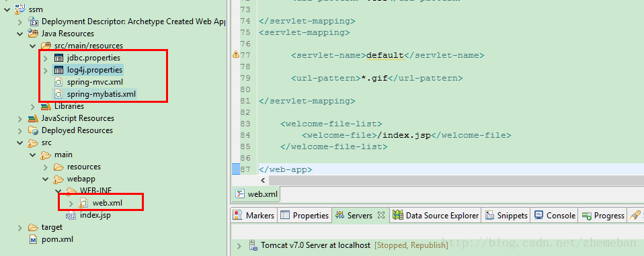The height and width of the screenshot is (256, 644).
Task: Expand the Tomcat v7.0 Server entry
Action: tap(239, 245)
